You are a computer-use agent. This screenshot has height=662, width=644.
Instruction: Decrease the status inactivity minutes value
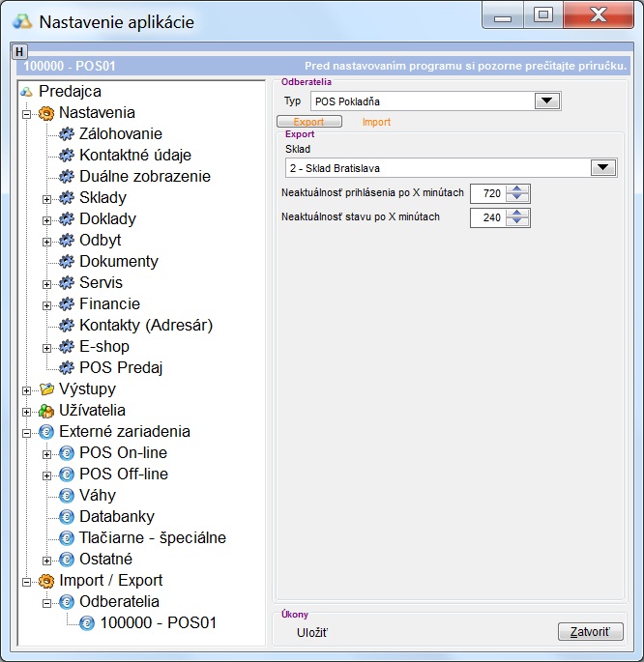point(519,223)
